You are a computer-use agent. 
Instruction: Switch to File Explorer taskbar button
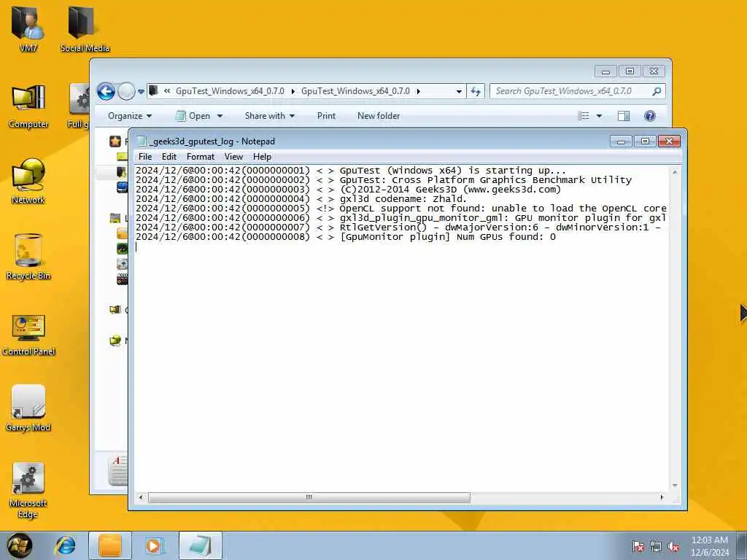tap(109, 545)
